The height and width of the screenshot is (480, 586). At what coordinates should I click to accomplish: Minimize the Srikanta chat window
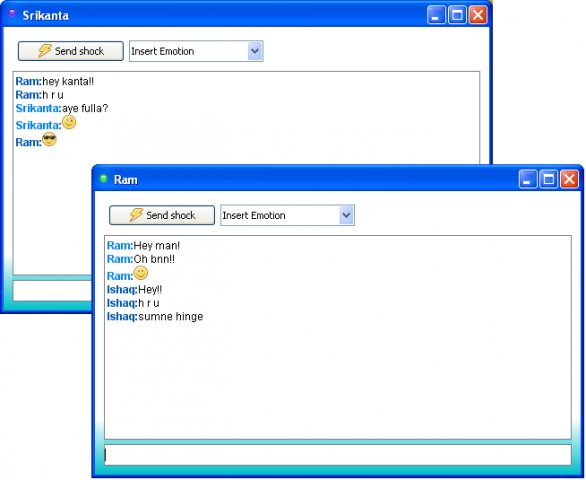point(436,15)
